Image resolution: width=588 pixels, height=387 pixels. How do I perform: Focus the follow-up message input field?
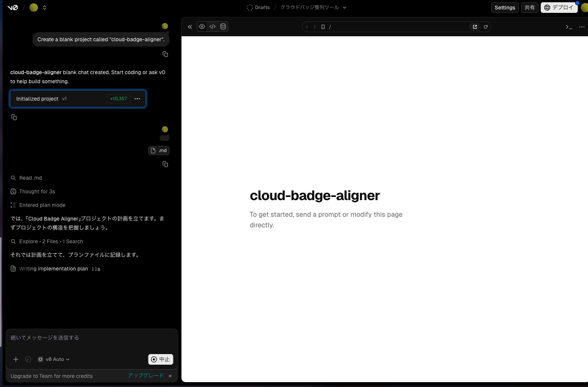(91, 338)
